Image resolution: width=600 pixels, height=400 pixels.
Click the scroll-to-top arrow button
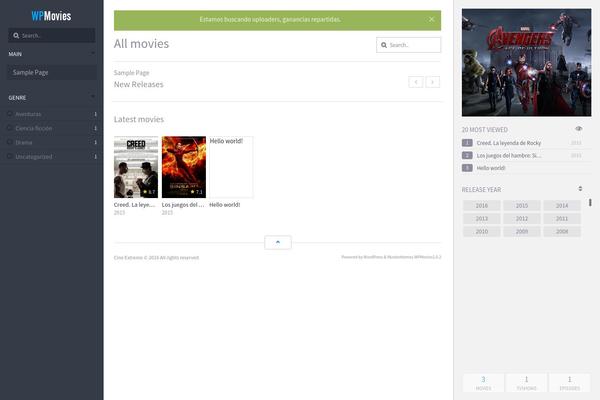tap(278, 242)
